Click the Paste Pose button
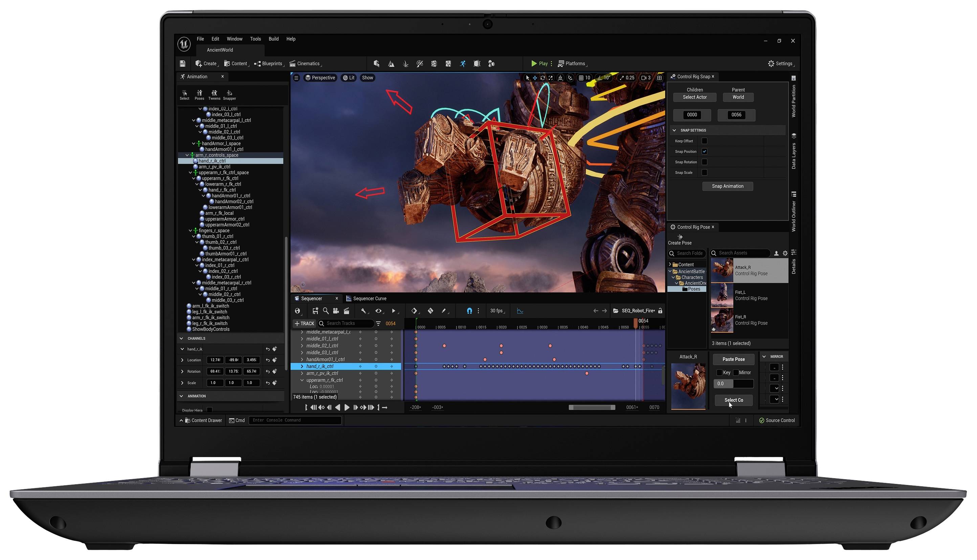 pyautogui.click(x=733, y=359)
